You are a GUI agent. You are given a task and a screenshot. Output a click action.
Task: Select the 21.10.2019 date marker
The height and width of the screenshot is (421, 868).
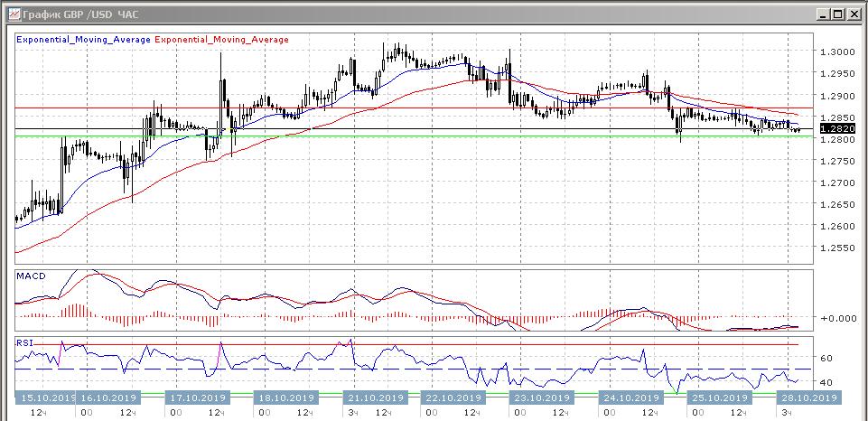click(x=374, y=398)
